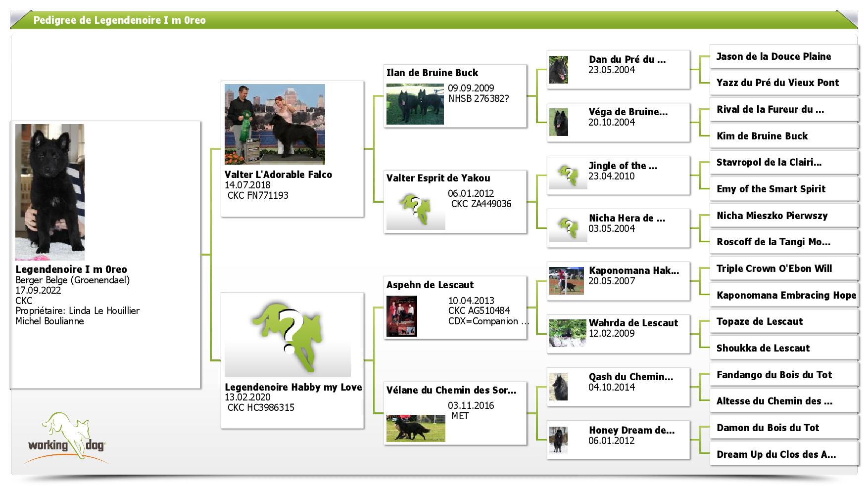Open Legendenoire Habby my Love name link

[293, 387]
